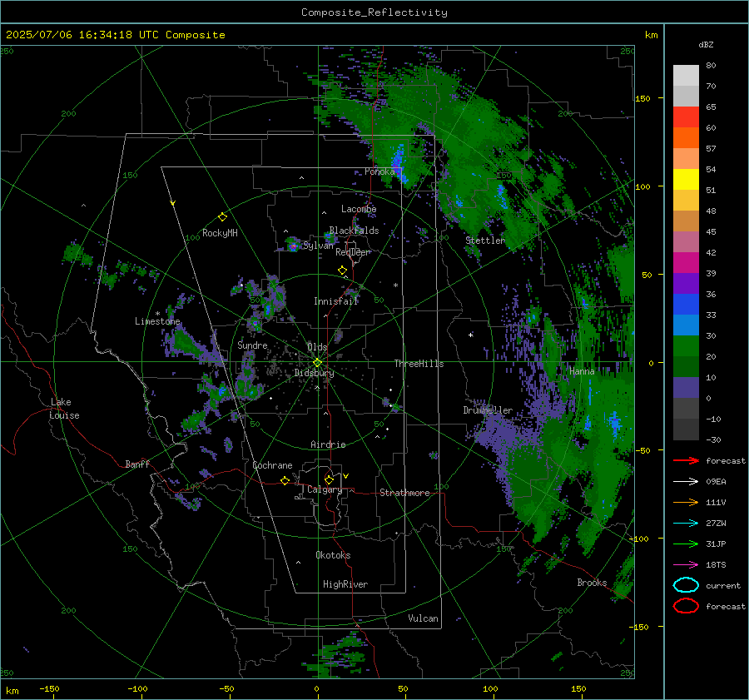Select the RedDeer city label
The image size is (749, 700).
click(353, 252)
